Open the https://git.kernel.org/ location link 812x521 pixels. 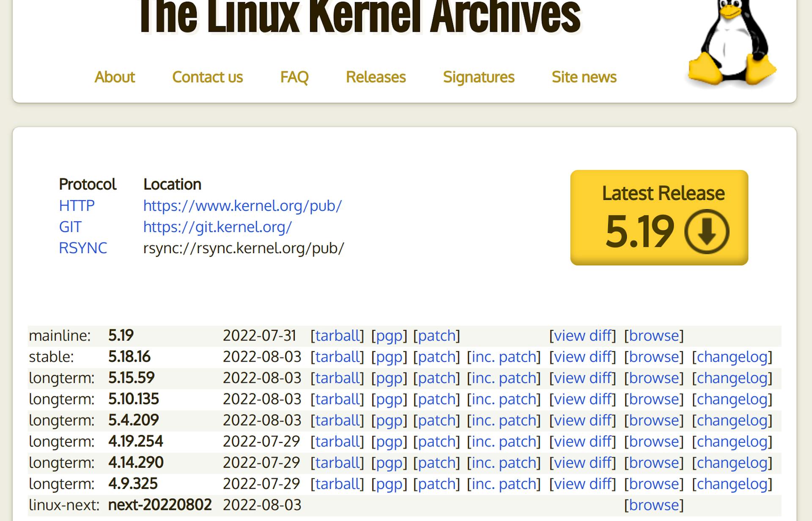tap(217, 227)
